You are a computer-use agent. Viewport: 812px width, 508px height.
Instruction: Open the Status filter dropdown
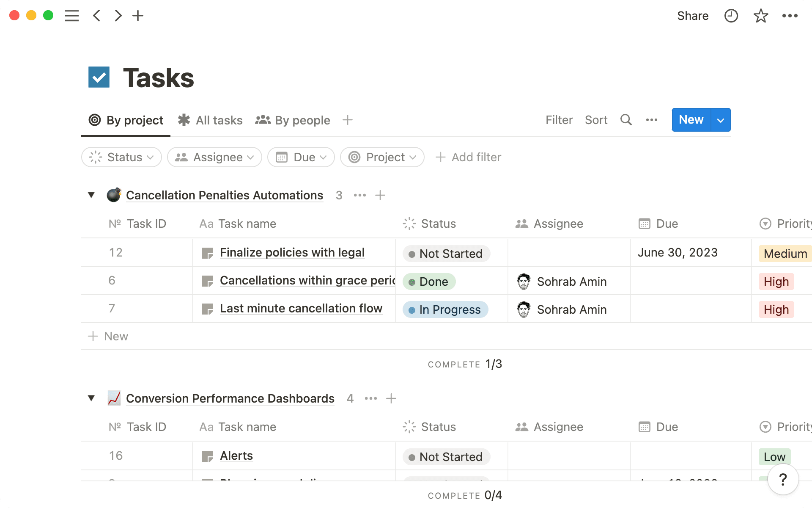[x=121, y=157]
